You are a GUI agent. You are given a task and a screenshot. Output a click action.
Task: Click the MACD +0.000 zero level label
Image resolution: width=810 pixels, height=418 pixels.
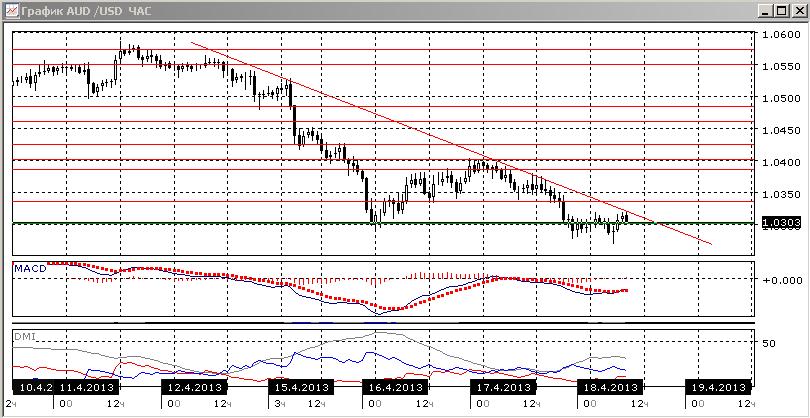click(781, 280)
